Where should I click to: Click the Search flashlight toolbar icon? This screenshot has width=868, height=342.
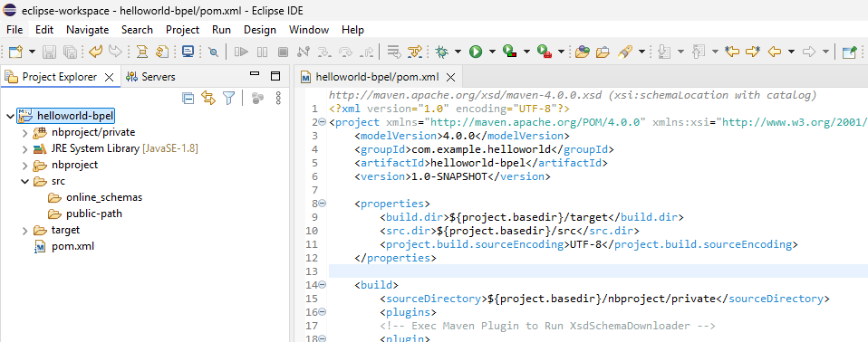tap(625, 52)
